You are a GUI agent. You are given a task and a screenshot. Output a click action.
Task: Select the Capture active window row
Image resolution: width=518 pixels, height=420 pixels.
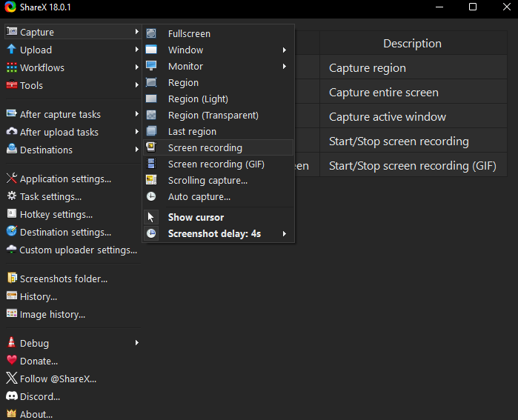(388, 116)
